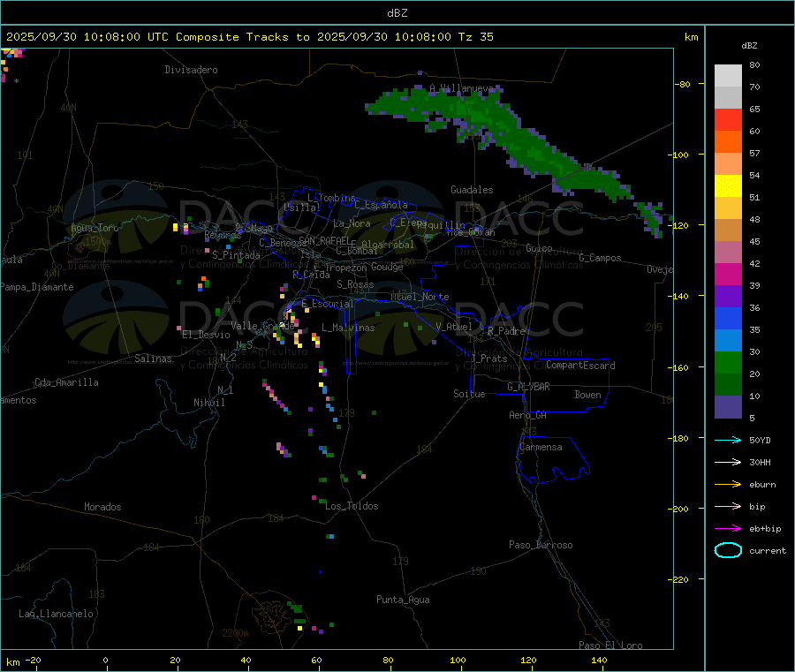The width and height of the screenshot is (795, 672).
Task: Click the 'Bowen' map label
Action: pos(588,395)
